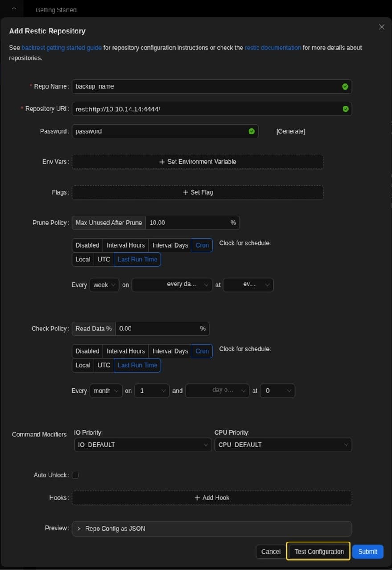Open the IO Priority dropdown
Viewport: 392px width, 570px height.
pos(142,445)
